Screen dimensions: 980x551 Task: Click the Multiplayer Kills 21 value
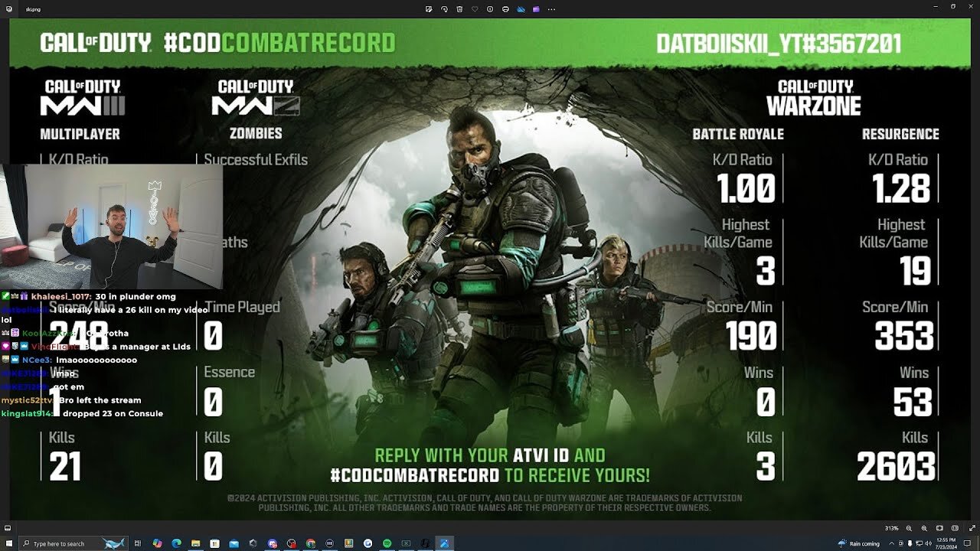[64, 467]
